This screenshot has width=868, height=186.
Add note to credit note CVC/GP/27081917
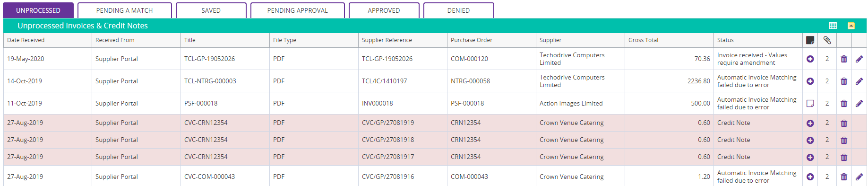point(810,157)
